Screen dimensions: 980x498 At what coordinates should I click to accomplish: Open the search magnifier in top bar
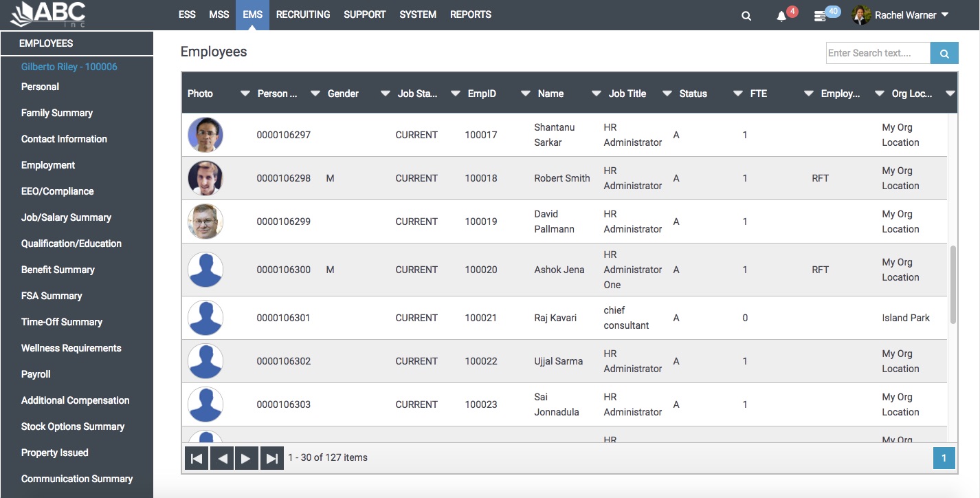746,16
